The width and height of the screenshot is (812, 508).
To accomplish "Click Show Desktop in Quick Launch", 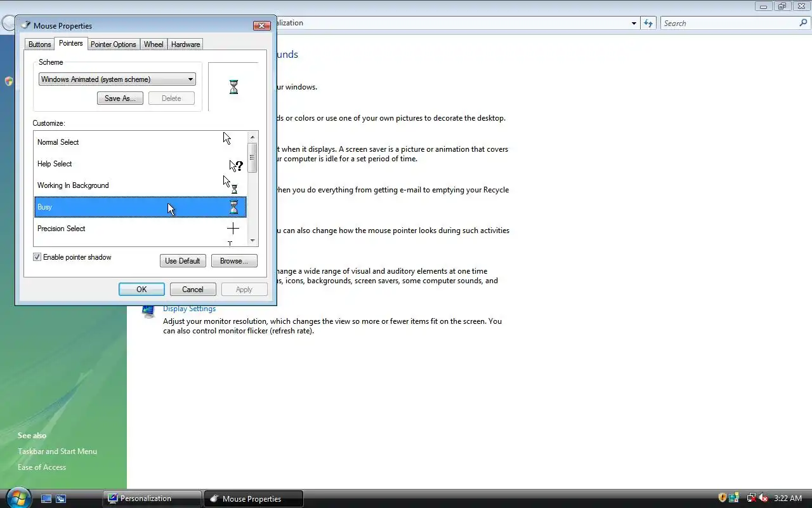I will tap(46, 498).
